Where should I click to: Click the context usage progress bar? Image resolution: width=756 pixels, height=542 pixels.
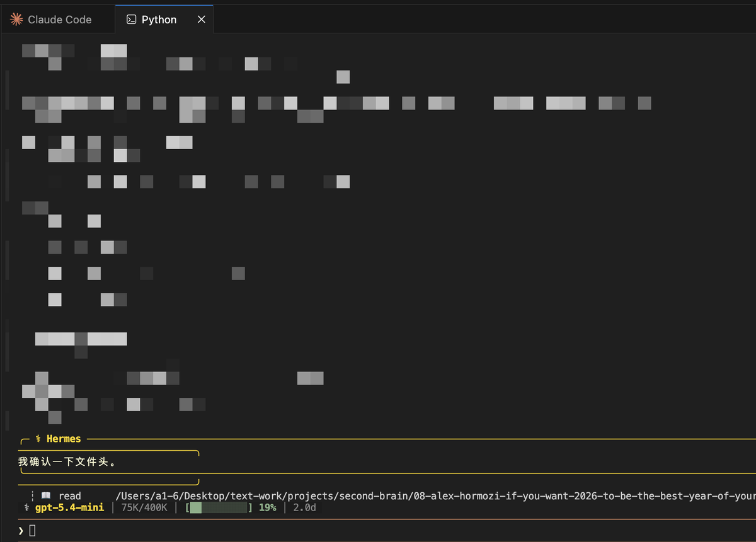(219, 507)
